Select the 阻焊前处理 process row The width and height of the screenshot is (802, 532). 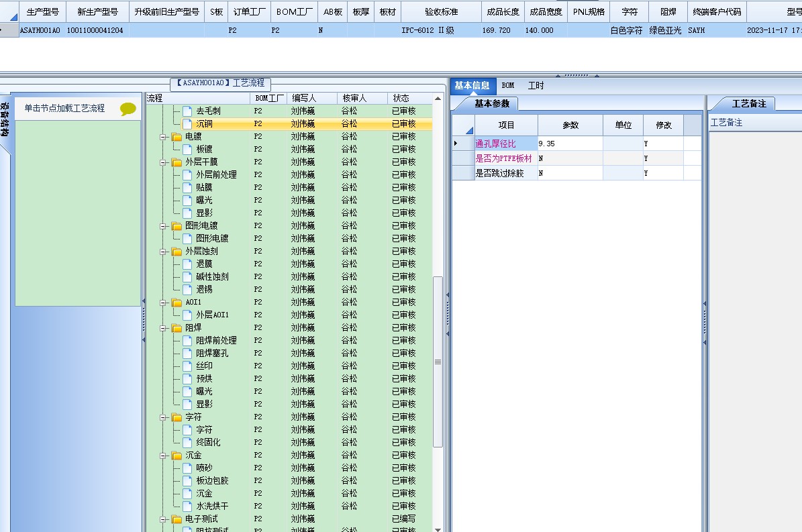point(289,340)
